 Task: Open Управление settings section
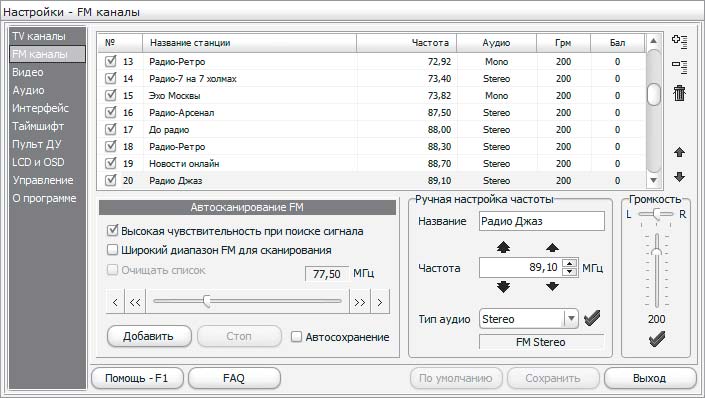point(43,180)
